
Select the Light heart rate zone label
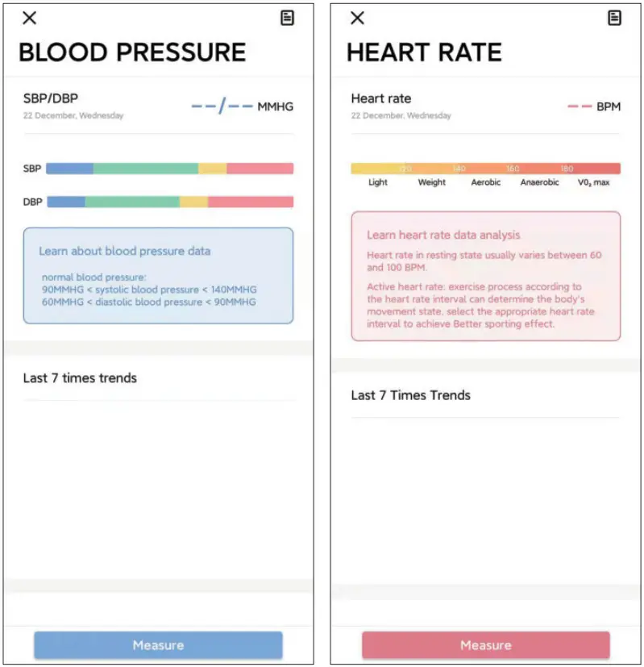click(x=377, y=183)
